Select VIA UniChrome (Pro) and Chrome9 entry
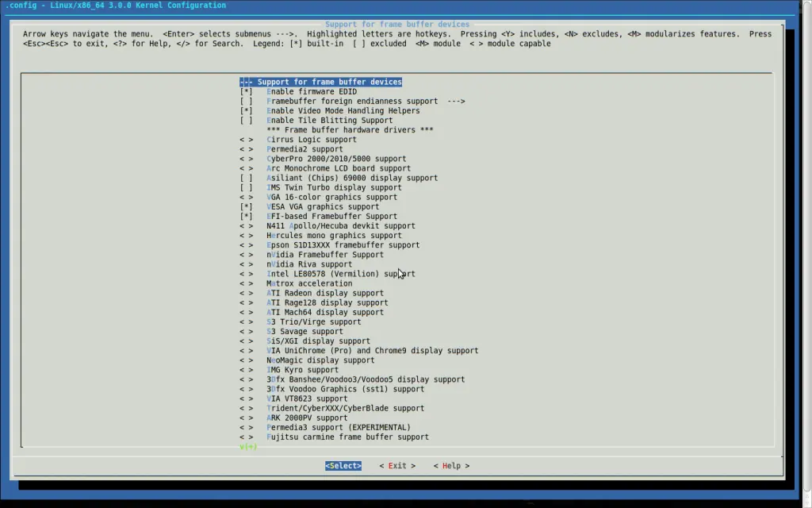Screen dimensions: 812x508 click(373, 350)
